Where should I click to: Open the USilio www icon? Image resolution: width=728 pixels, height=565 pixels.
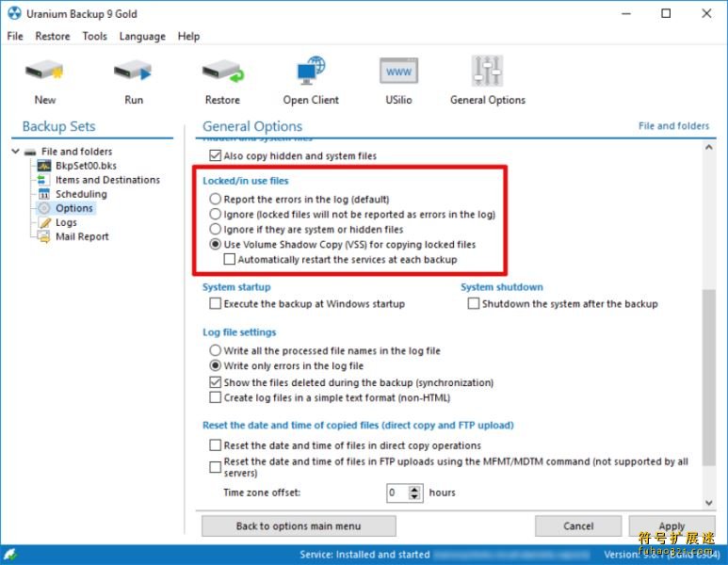(x=398, y=71)
